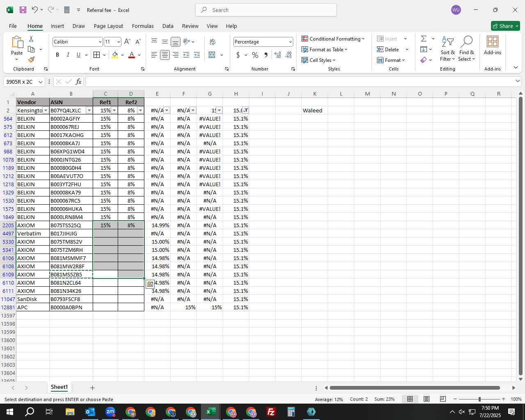525x420 pixels.
Task: Toggle Underline formatting
Action: (78, 55)
